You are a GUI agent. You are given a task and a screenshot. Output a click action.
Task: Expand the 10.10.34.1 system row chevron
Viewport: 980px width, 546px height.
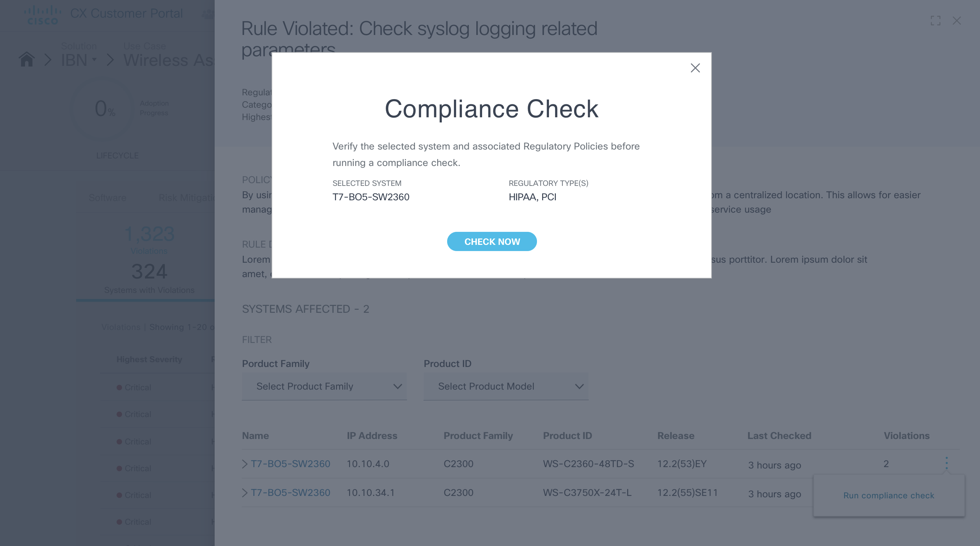tap(244, 493)
